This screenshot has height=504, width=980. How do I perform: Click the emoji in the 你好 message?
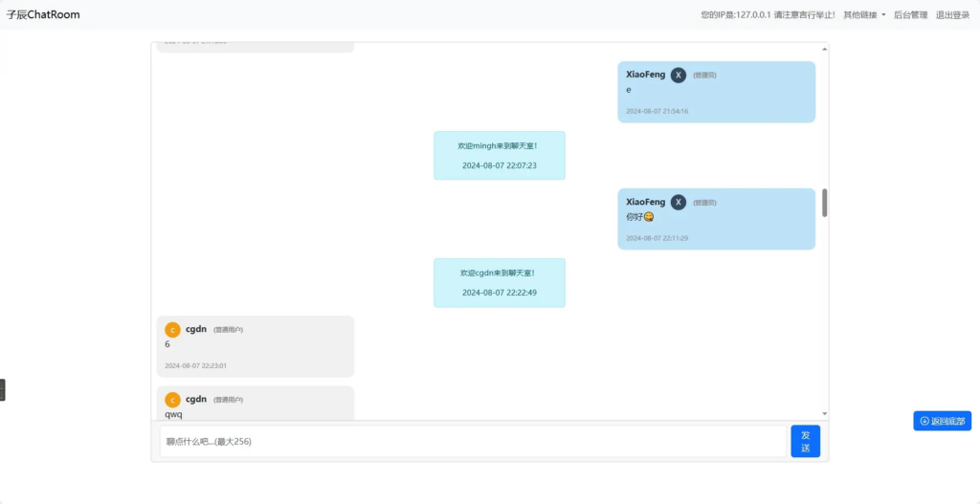pyautogui.click(x=649, y=217)
